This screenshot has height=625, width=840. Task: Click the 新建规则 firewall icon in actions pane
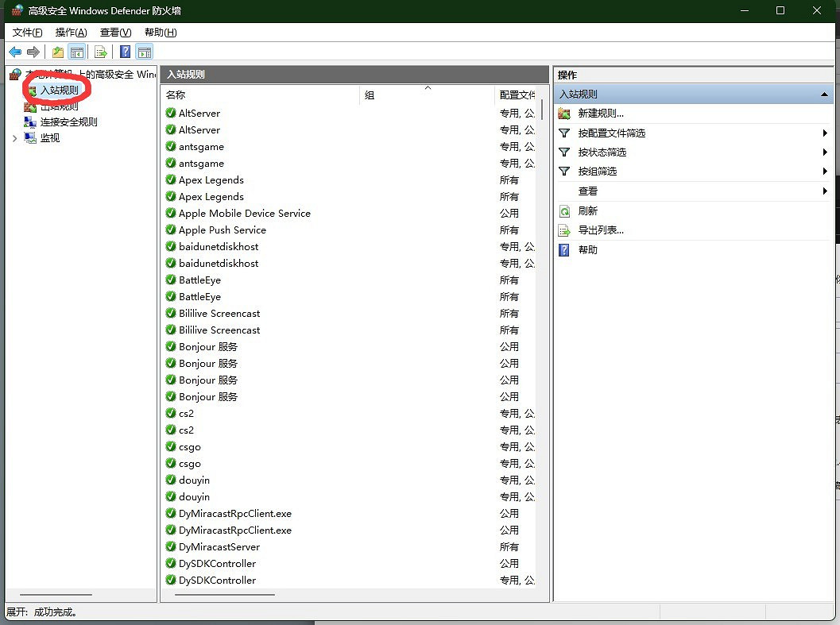pos(564,114)
